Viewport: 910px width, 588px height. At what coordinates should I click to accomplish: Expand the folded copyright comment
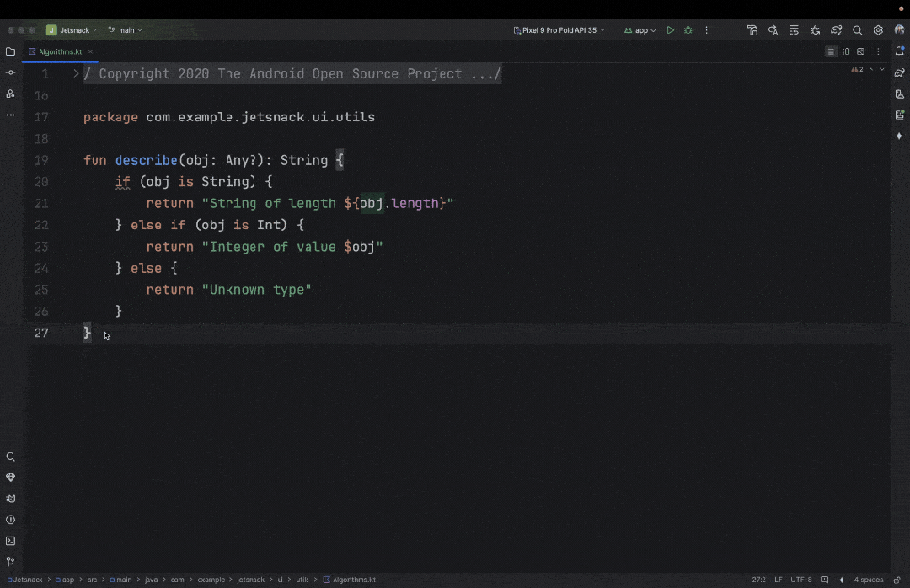click(76, 74)
